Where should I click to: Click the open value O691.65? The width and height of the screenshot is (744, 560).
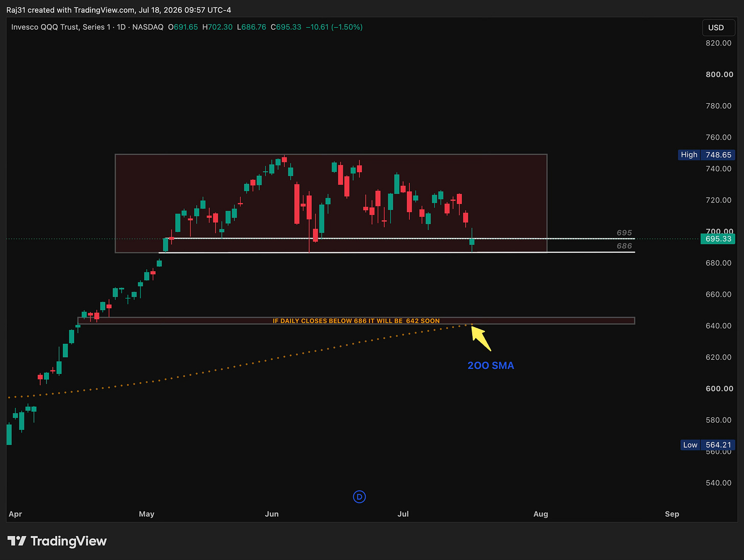pos(183,27)
